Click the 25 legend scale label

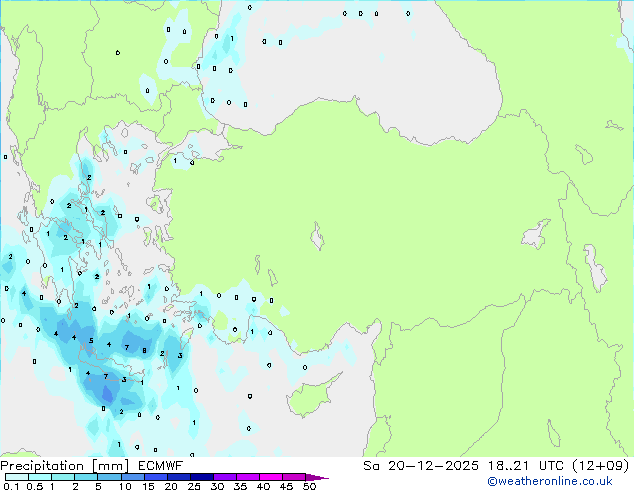pos(194,486)
